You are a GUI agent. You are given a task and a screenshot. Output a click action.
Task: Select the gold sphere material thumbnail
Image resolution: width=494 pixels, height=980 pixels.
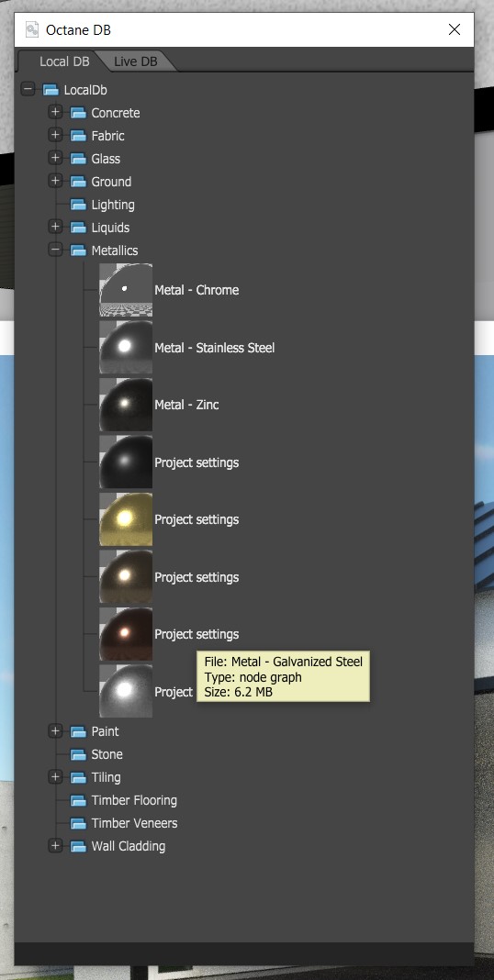coord(126,519)
